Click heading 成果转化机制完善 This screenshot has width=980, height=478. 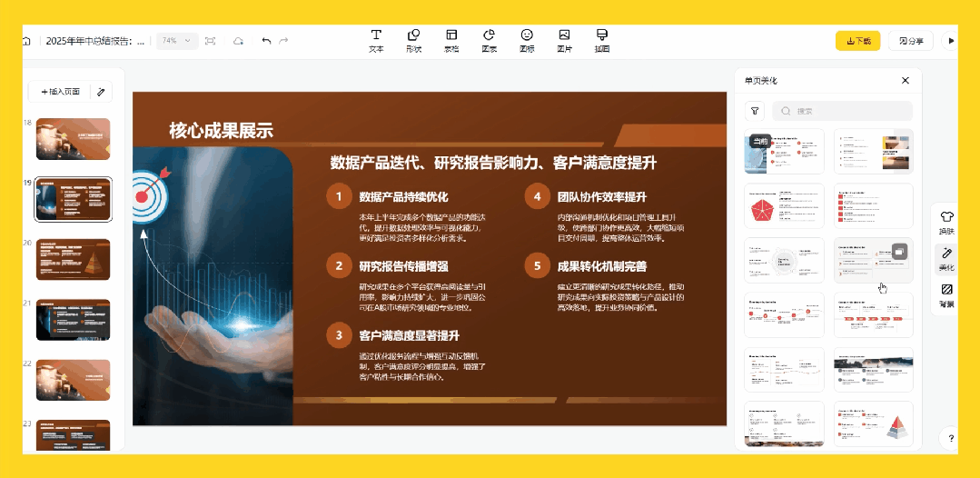(602, 266)
